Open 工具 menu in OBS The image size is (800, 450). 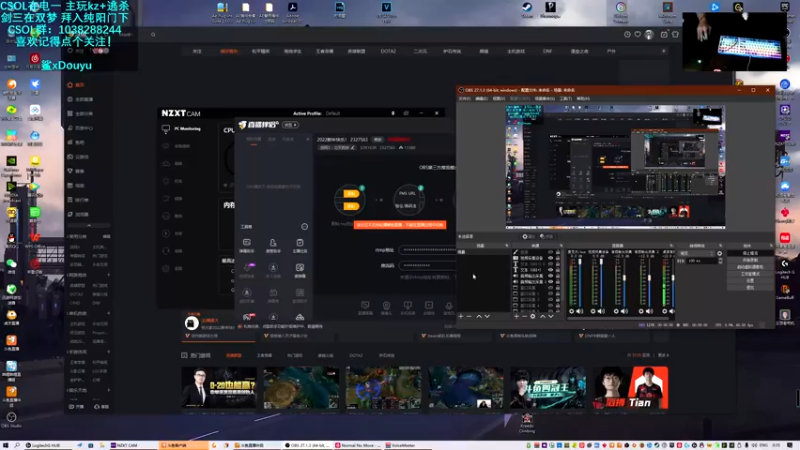pyautogui.click(x=566, y=98)
